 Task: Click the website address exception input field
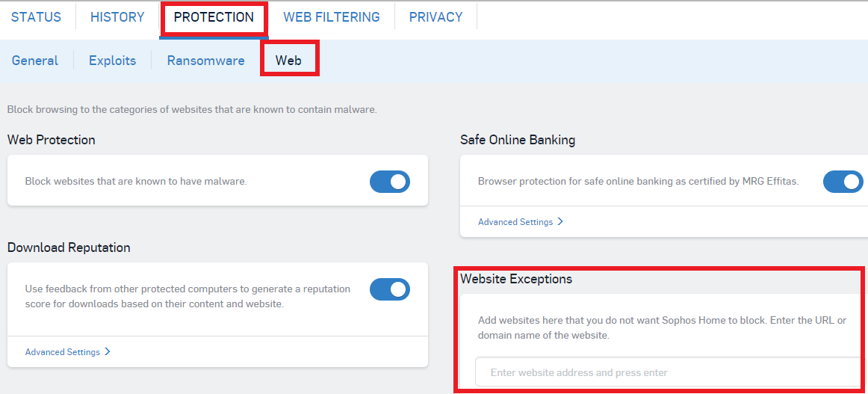pyautogui.click(x=669, y=372)
